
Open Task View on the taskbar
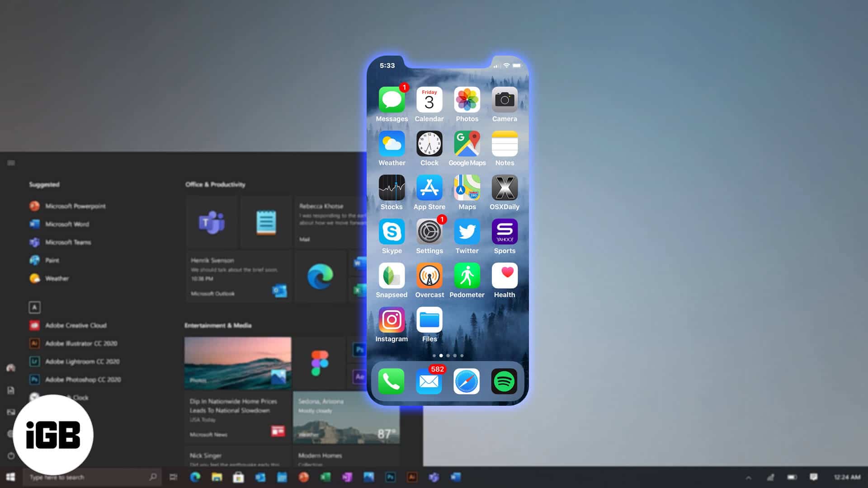tap(173, 477)
